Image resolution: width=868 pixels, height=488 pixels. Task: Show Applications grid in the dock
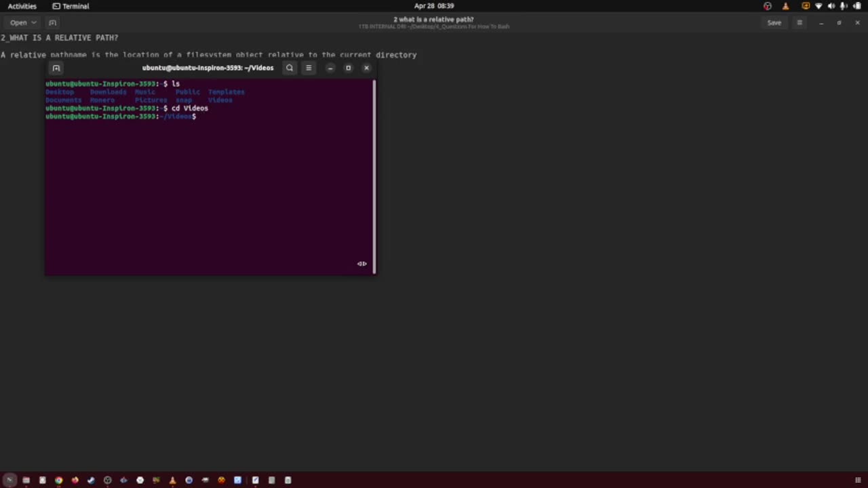point(859,480)
